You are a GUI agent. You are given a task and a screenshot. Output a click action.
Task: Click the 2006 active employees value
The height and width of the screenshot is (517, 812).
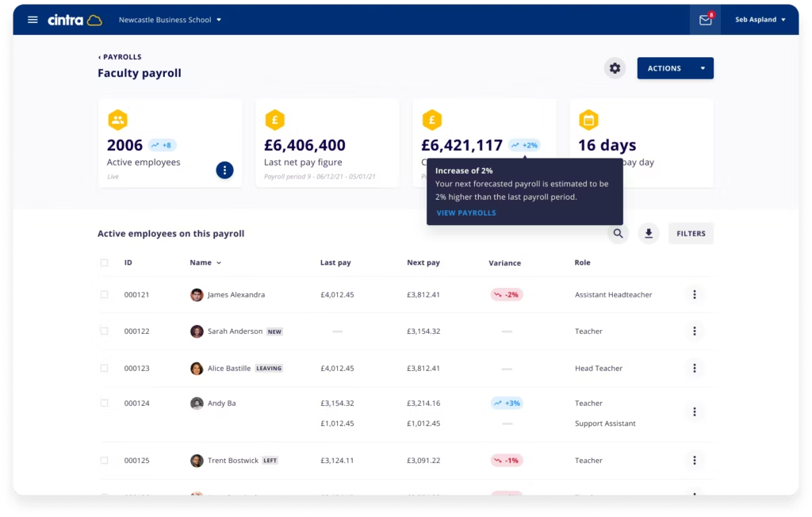124,145
